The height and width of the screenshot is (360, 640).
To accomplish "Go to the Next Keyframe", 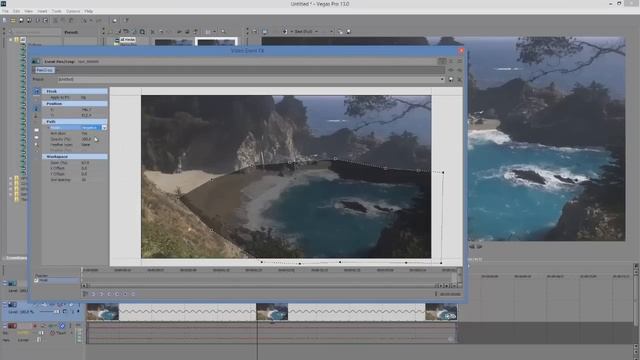I will point(109,294).
